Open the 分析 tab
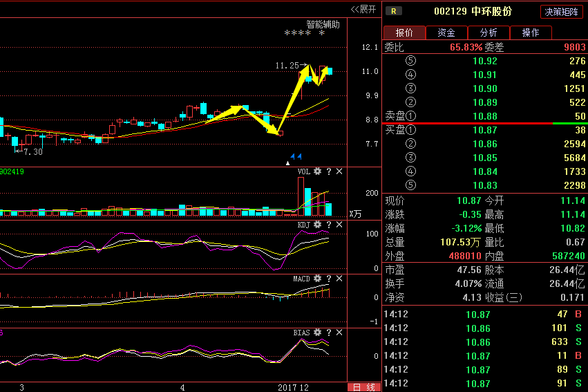The image size is (588, 392). 489,32
